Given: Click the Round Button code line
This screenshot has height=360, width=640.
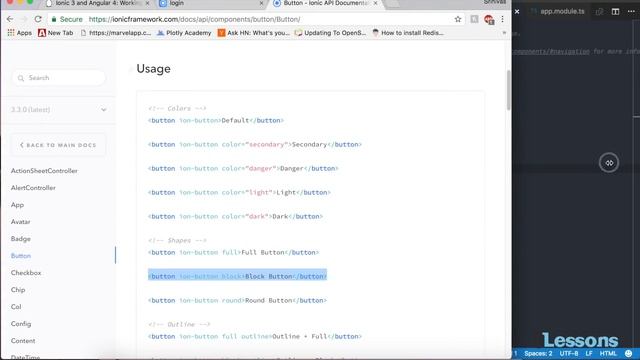Looking at the screenshot, I should point(237,301).
